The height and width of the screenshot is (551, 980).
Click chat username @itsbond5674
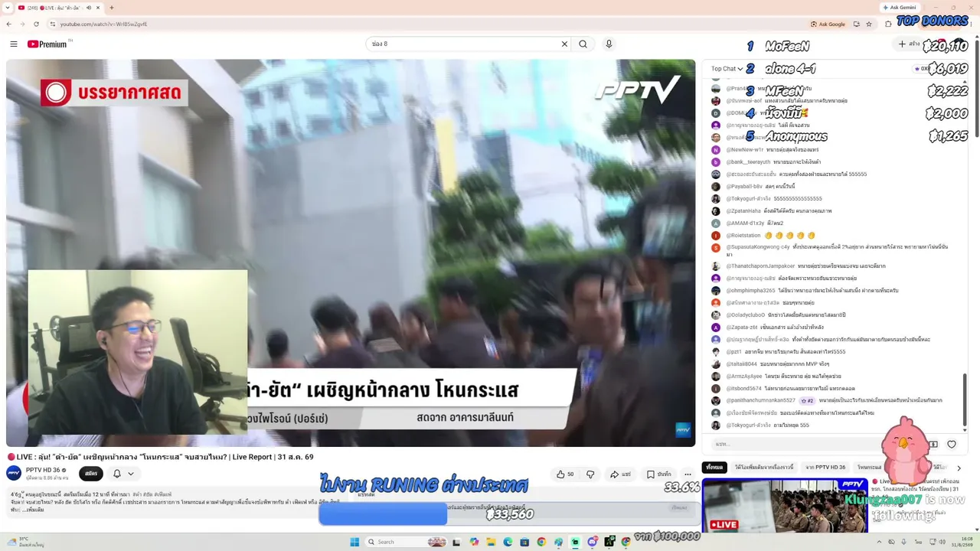[x=744, y=389]
